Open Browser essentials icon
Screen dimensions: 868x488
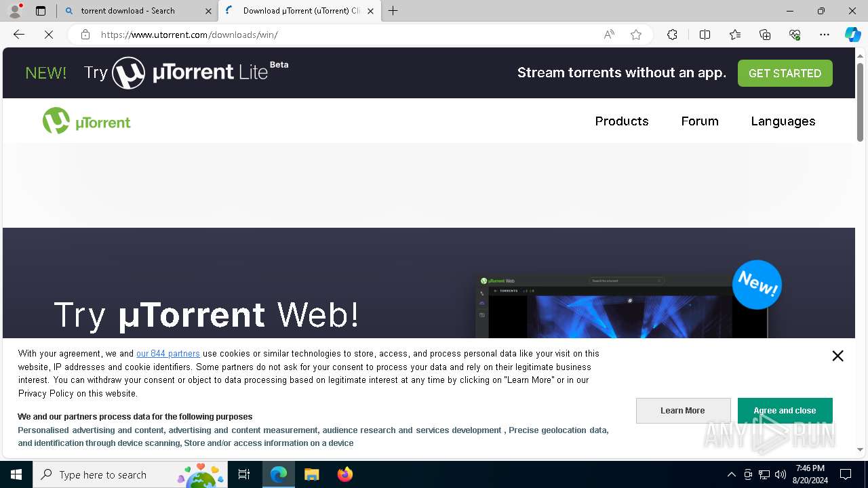click(x=795, y=35)
